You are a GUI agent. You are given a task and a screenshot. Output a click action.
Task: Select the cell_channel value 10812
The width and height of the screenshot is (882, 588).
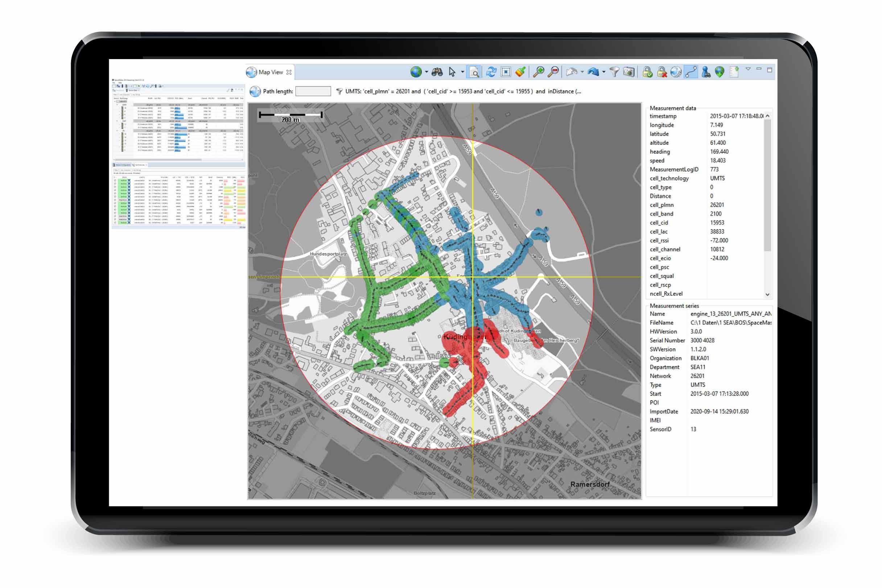click(x=717, y=249)
